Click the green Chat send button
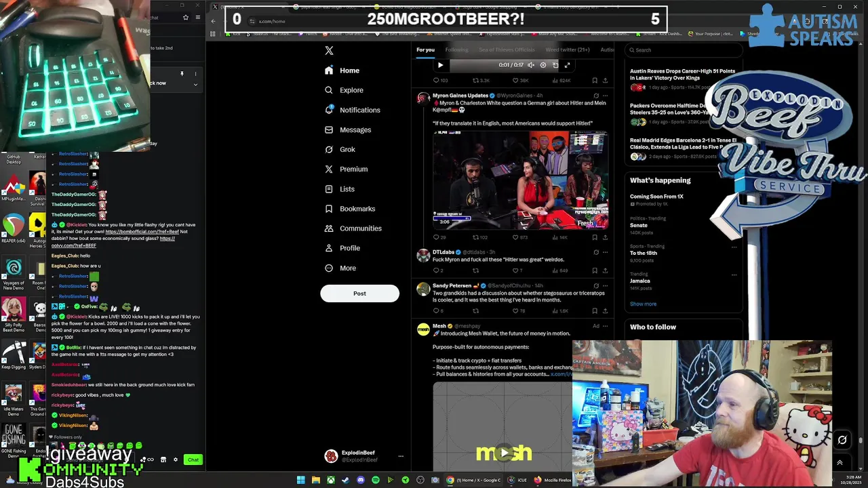The image size is (868, 488). pos(193,460)
